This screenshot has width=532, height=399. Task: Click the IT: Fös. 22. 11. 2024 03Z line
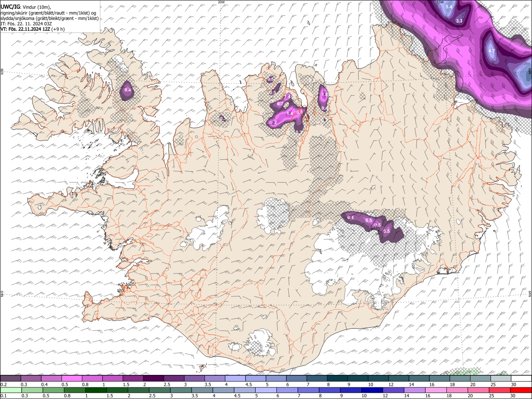coord(26,24)
